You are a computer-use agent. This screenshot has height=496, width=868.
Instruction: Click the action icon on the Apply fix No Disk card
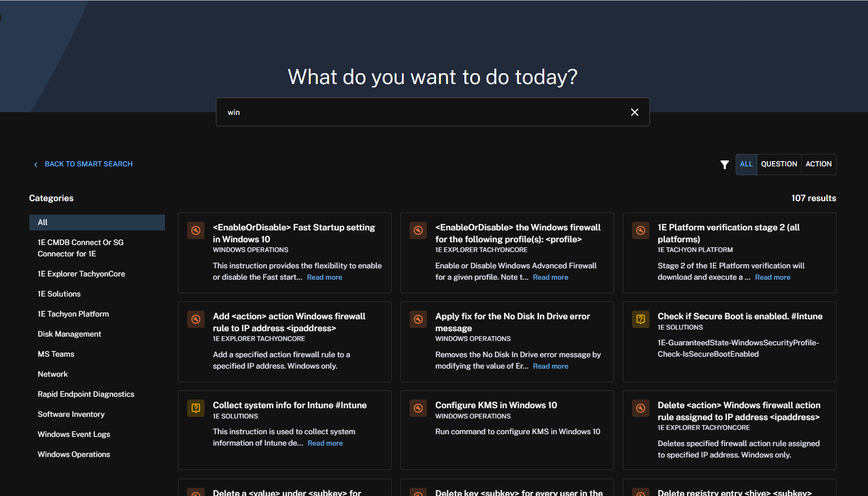418,319
